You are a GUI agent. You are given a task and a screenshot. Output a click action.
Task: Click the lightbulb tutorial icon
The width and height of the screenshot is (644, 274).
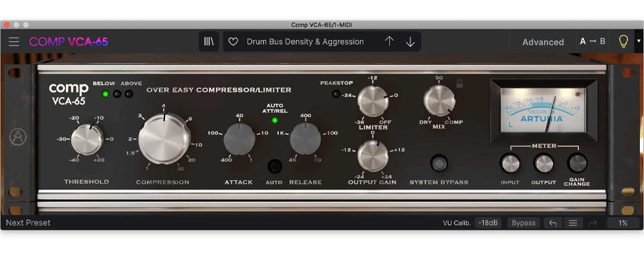[623, 42]
